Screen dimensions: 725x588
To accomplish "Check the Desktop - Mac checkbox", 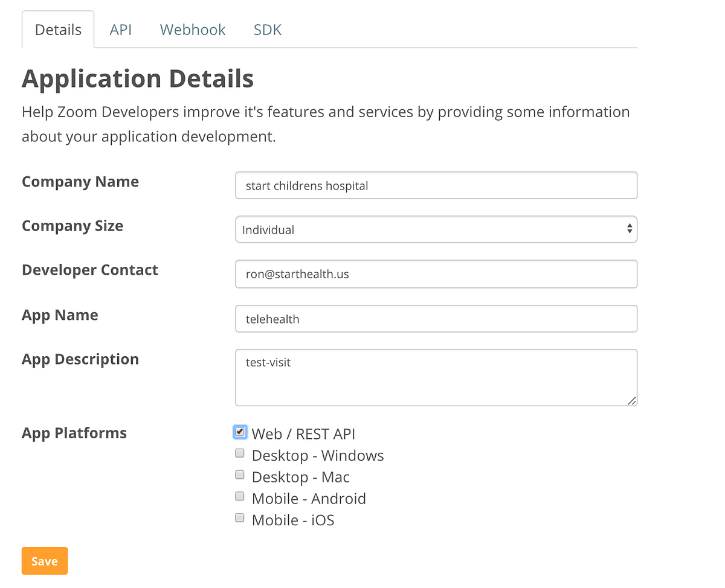I will pyautogui.click(x=240, y=475).
